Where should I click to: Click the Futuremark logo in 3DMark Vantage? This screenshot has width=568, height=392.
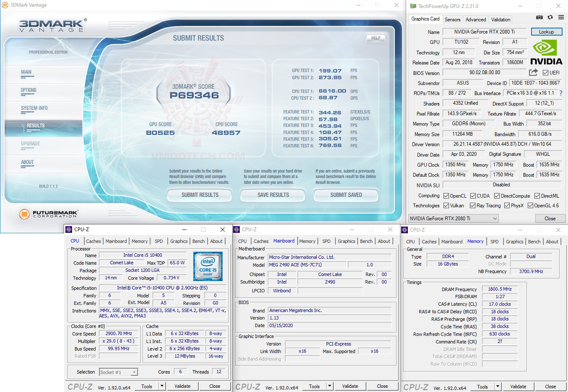pos(49,214)
